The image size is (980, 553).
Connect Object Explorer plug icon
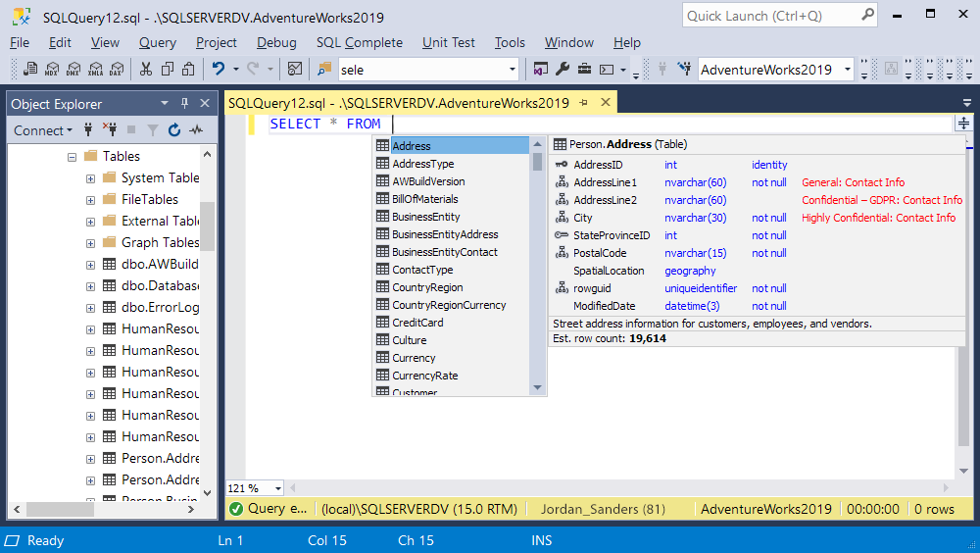(x=88, y=129)
